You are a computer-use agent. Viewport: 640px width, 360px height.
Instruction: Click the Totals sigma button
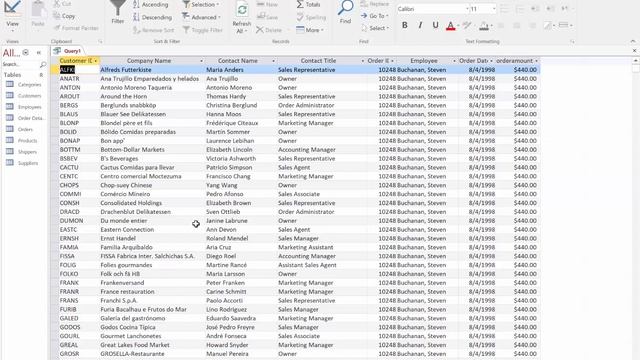coord(309,4)
